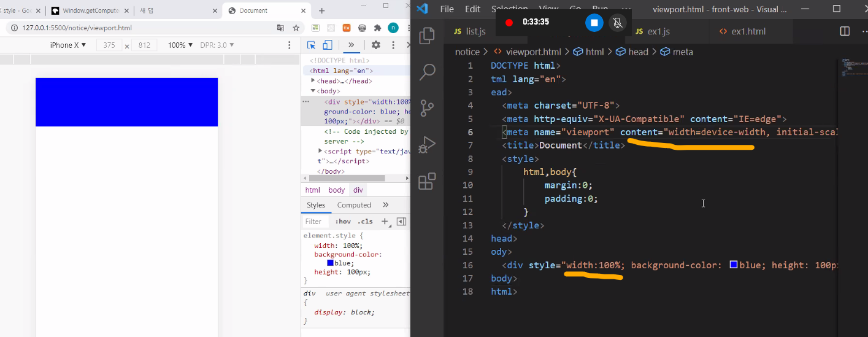The height and width of the screenshot is (337, 868).
Task: Show more DevTools panels with the chevron
Action: 351,45
